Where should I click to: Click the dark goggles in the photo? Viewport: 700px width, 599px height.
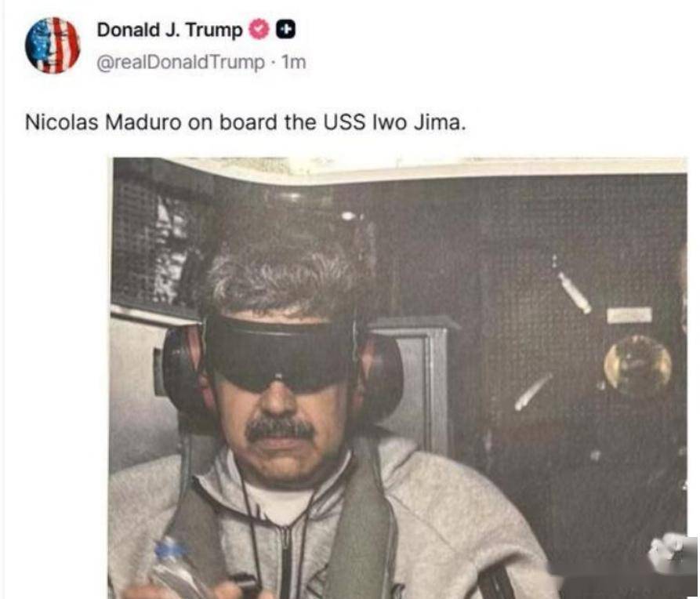[280, 353]
